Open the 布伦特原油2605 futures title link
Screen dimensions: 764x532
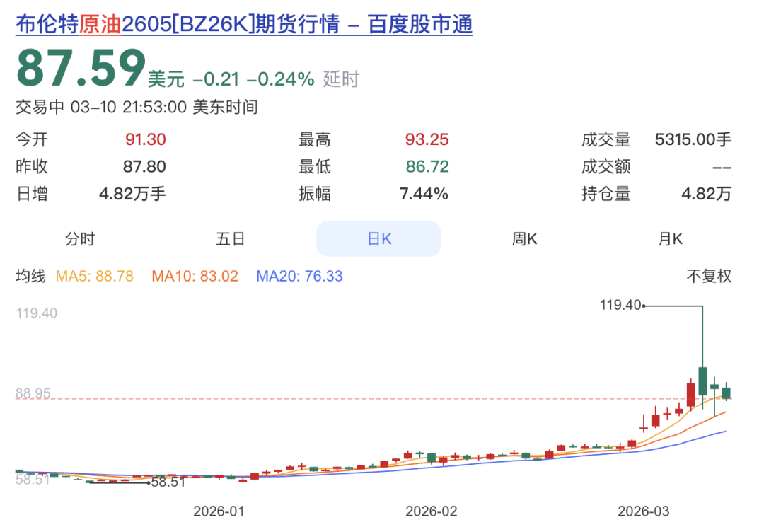pyautogui.click(x=244, y=25)
